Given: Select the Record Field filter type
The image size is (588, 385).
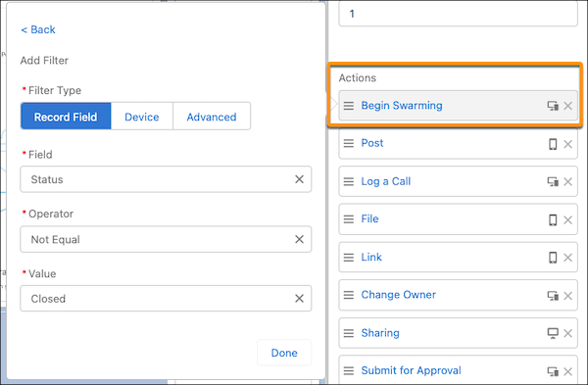Looking at the screenshot, I should point(66,117).
